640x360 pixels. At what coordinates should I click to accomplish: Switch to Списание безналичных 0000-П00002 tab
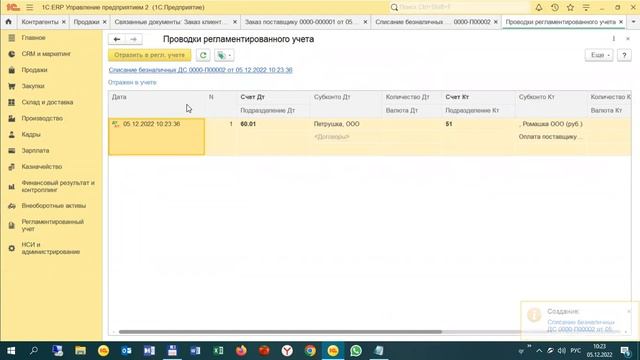[x=433, y=22]
